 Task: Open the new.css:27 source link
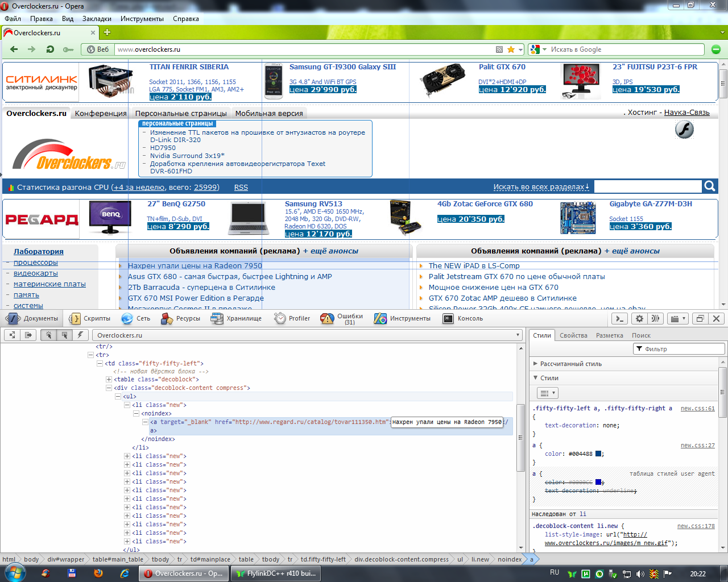(x=698, y=445)
